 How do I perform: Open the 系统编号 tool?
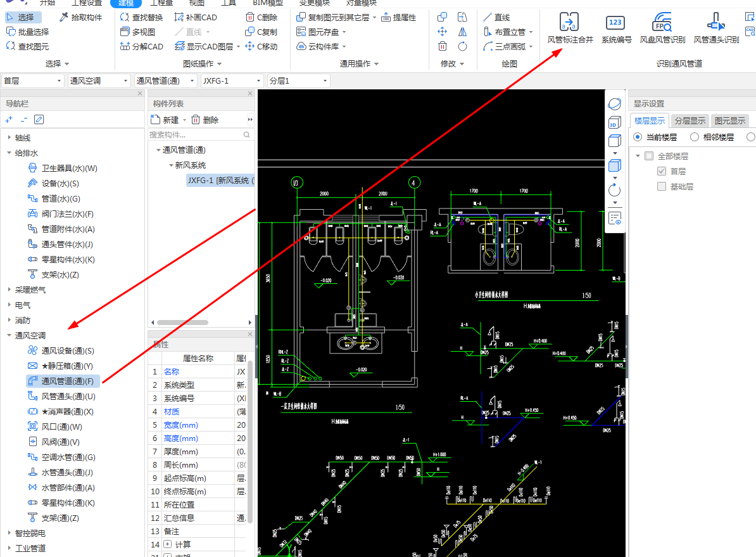[x=615, y=28]
